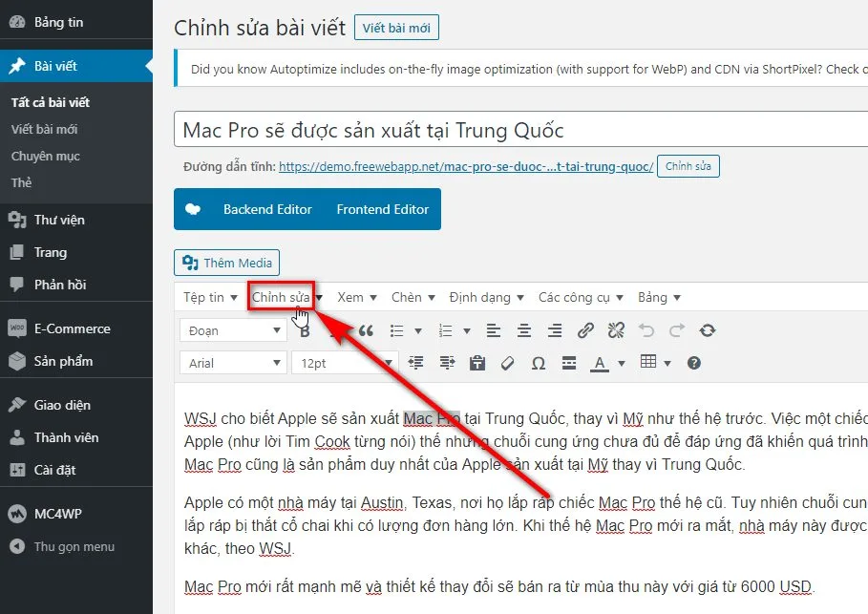Open the 12pt font size dropdown
Image resolution: width=868 pixels, height=614 pixels.
point(345,363)
